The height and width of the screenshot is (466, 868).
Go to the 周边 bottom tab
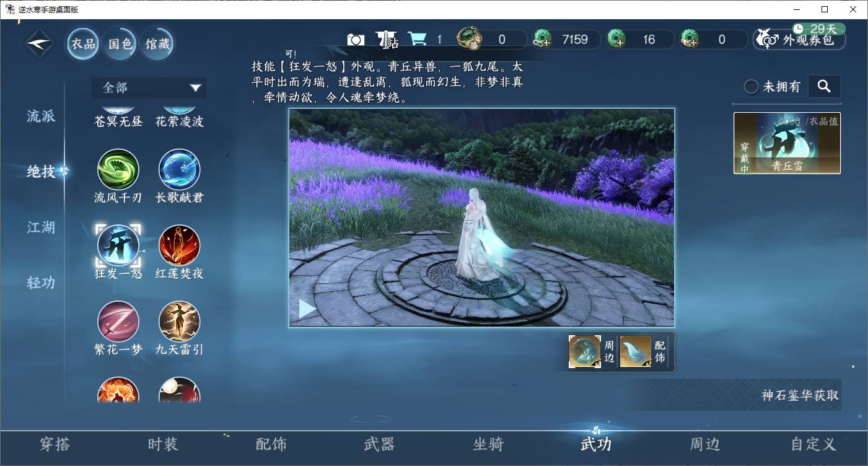pyautogui.click(x=705, y=444)
